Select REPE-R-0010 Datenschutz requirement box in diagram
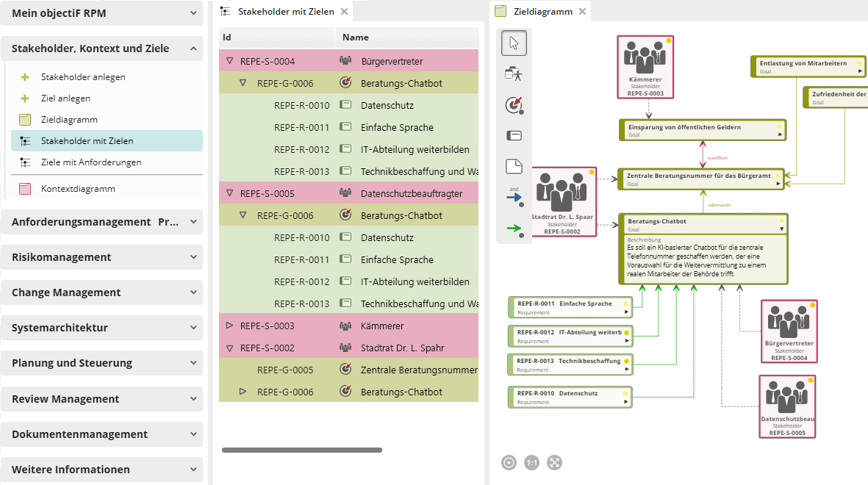 coord(570,397)
